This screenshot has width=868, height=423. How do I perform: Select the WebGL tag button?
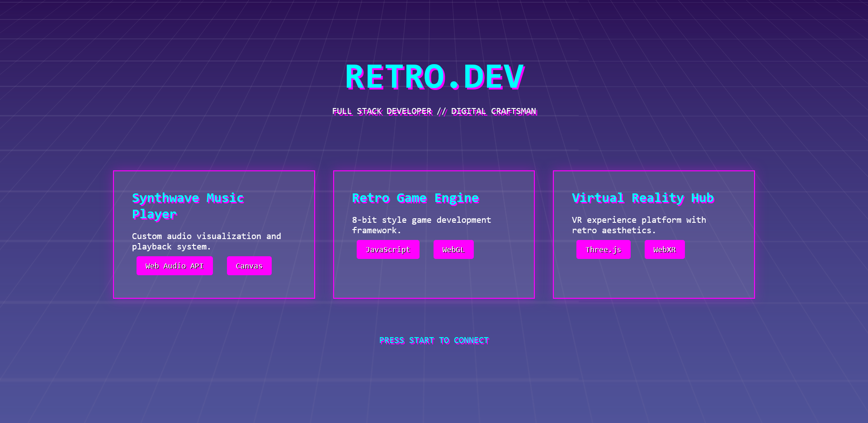(x=453, y=249)
